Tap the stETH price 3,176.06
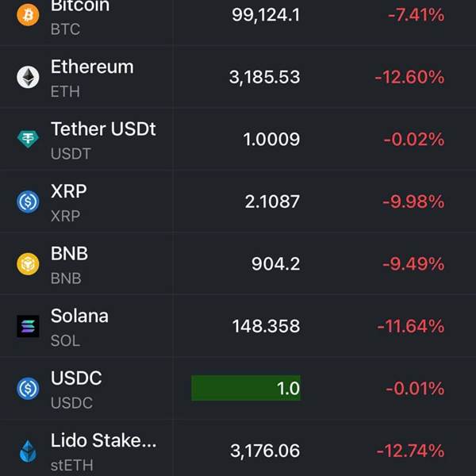Screen dimensions: 476x476 tap(265, 451)
